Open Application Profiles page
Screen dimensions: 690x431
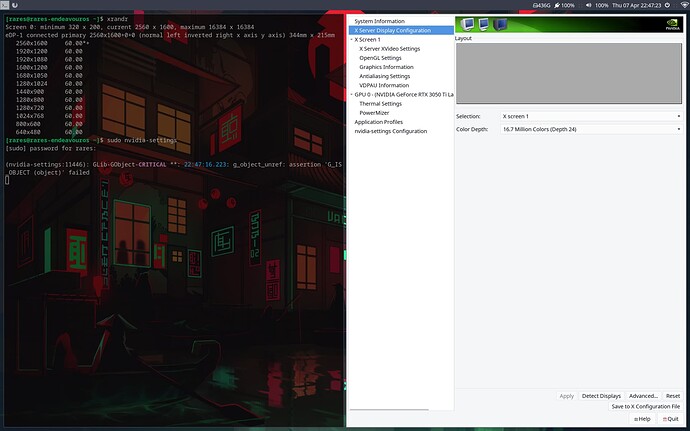click(x=378, y=122)
